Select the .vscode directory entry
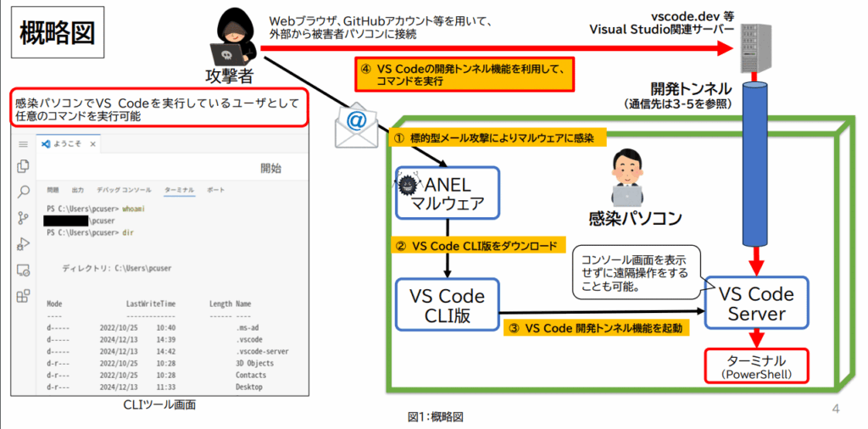The image size is (868, 429). 248,339
